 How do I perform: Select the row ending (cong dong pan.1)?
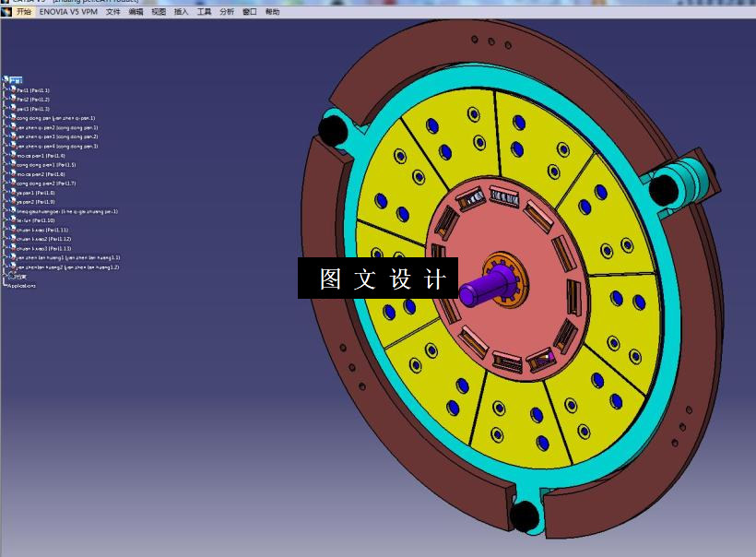point(57,128)
